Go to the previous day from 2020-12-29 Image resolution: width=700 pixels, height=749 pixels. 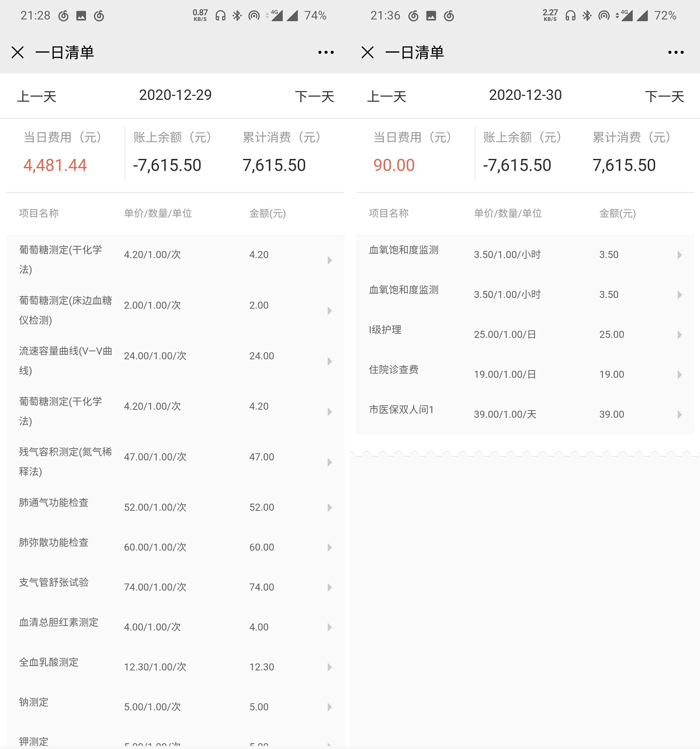(37, 96)
